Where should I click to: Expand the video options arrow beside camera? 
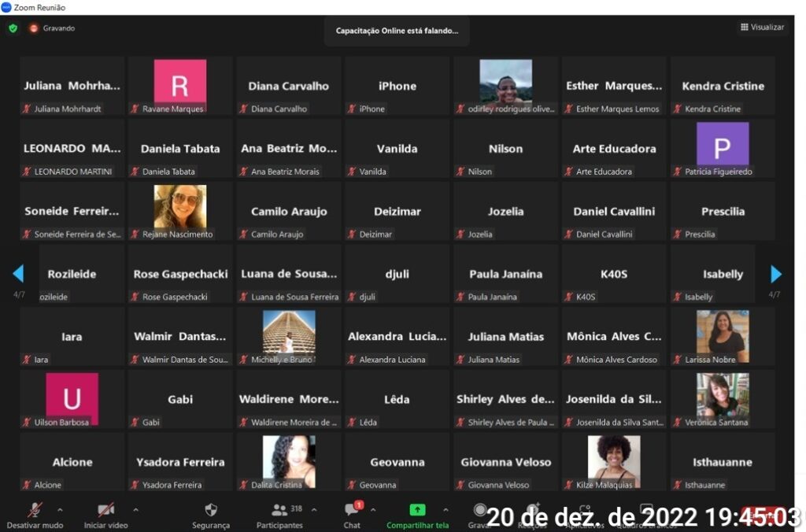(135, 510)
